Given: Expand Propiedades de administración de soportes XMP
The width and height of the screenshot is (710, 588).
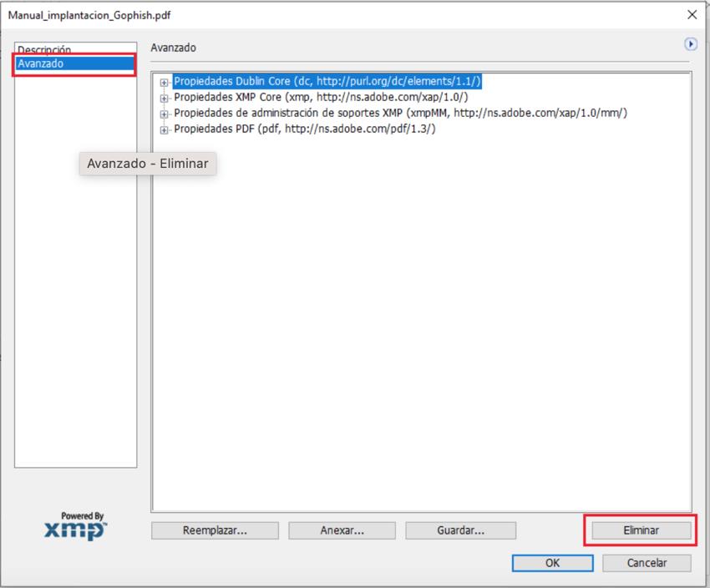Looking at the screenshot, I should (165, 114).
